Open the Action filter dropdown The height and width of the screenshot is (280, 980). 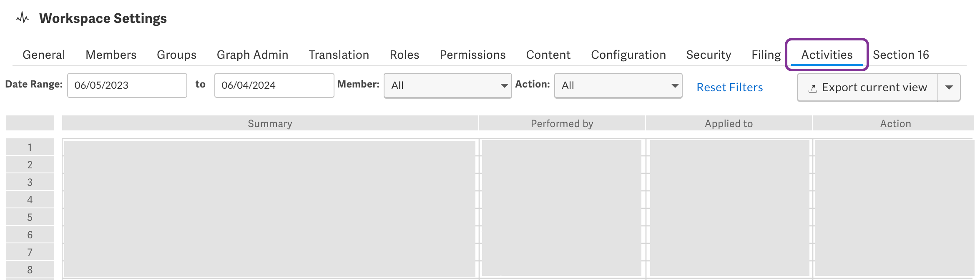674,85
